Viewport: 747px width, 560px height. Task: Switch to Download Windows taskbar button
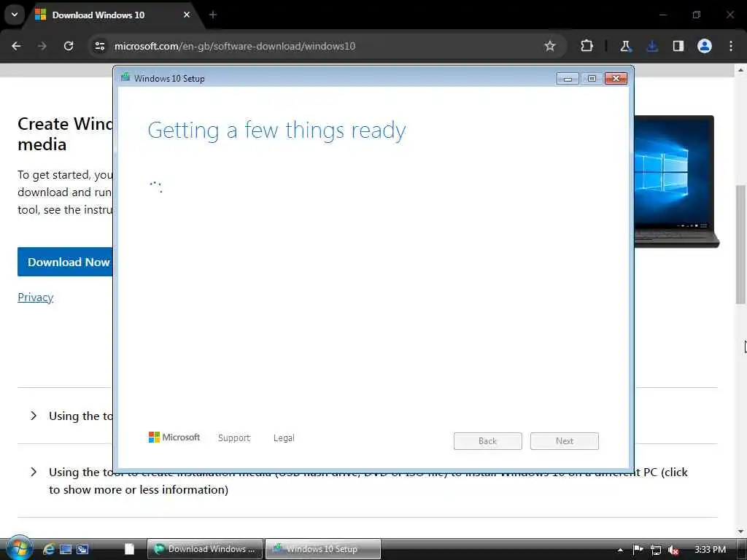[205, 549]
